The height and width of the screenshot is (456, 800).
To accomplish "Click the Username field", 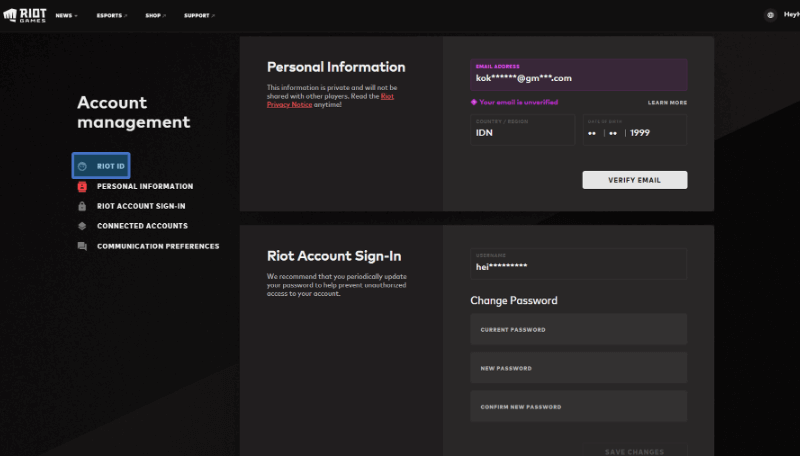I will coord(579,264).
